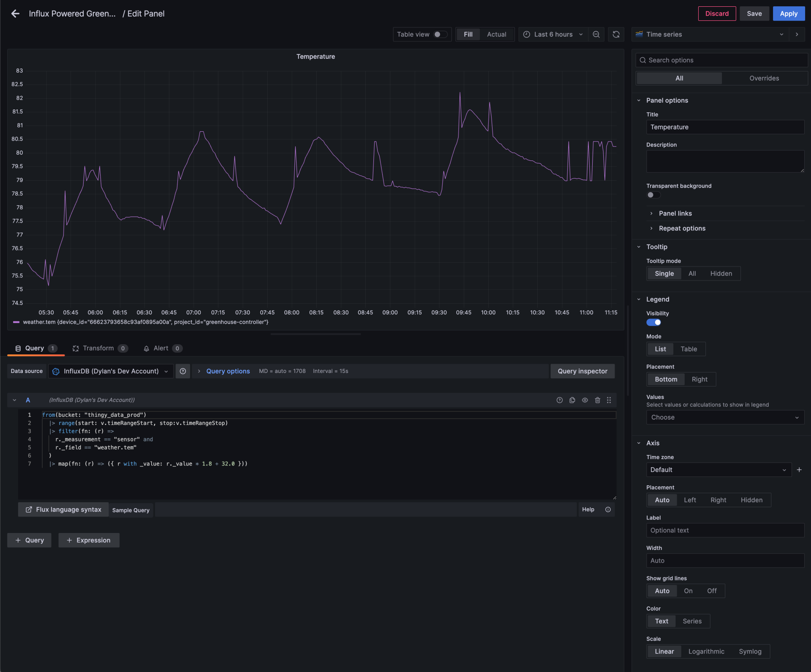Open the Choose legend values dropdown
This screenshot has height=672, width=811.
tap(725, 417)
